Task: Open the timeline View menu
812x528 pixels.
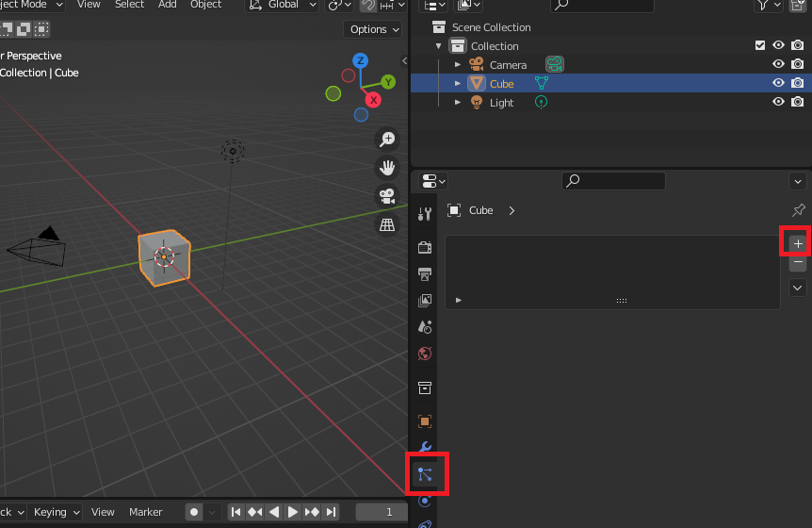Action: pos(103,512)
